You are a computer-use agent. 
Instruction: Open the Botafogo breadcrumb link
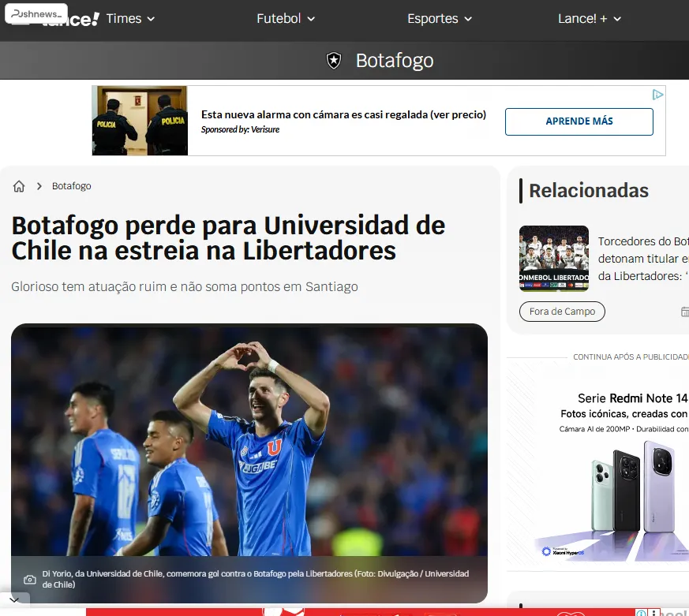[x=71, y=185]
